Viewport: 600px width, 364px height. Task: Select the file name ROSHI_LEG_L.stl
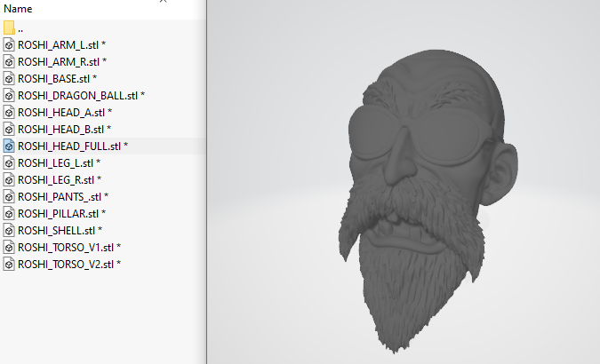point(59,162)
